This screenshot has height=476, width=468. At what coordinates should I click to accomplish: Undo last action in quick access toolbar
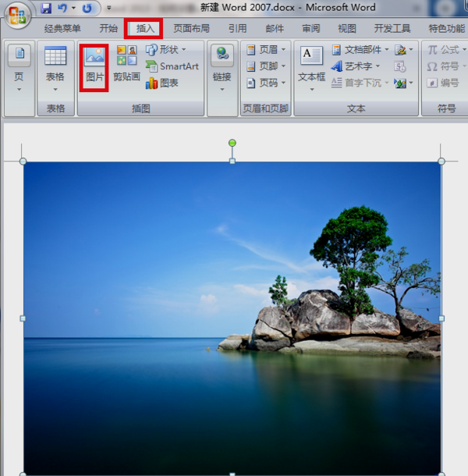coord(62,9)
